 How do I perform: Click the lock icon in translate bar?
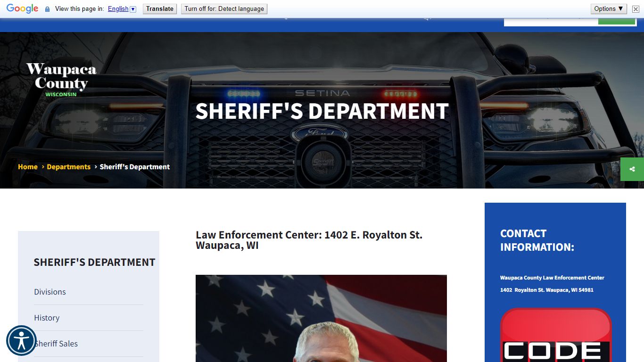[x=47, y=9]
